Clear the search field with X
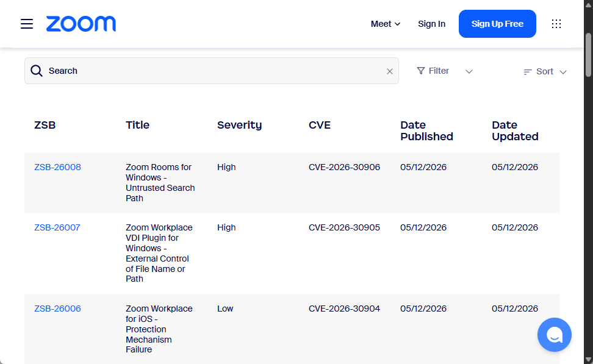The height and width of the screenshot is (364, 593). point(389,71)
